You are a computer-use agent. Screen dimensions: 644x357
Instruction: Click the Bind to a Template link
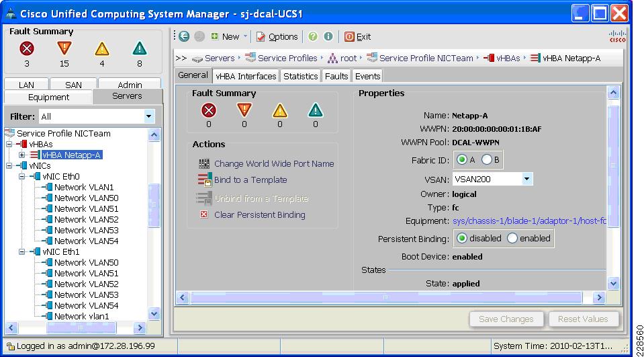[250, 180]
